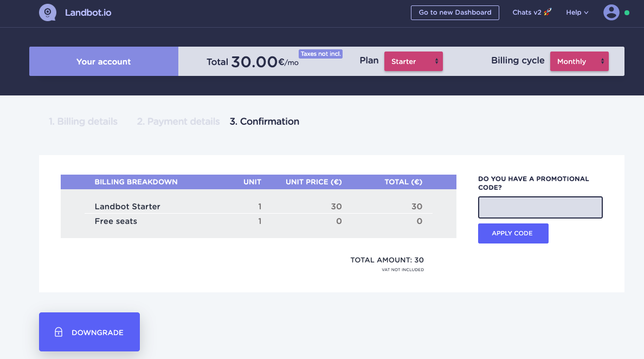This screenshot has width=644, height=359.
Task: Go to step 2 Payment details
Action: 178,121
